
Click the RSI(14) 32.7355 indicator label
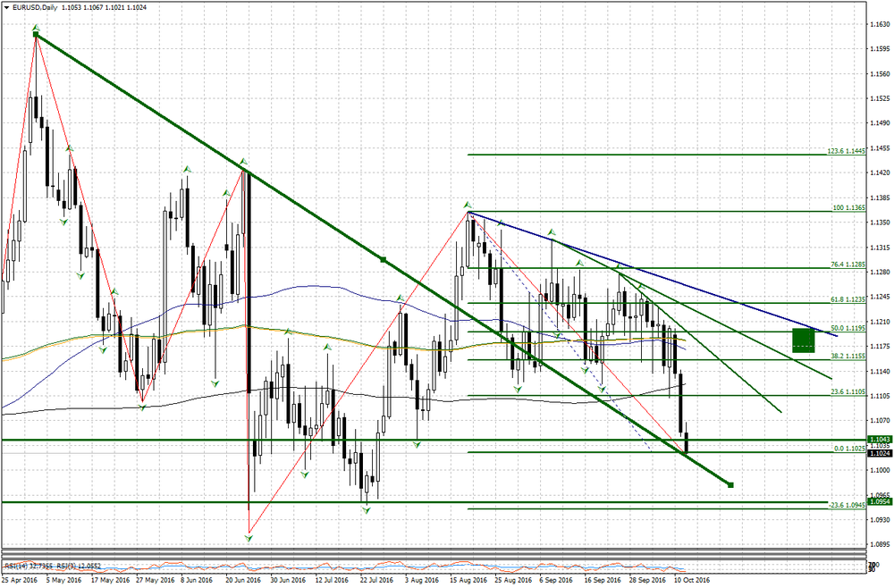[29, 567]
